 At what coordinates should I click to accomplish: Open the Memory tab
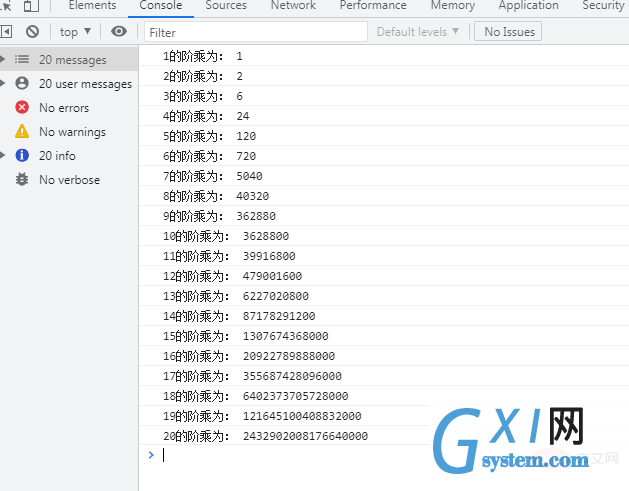coord(453,6)
